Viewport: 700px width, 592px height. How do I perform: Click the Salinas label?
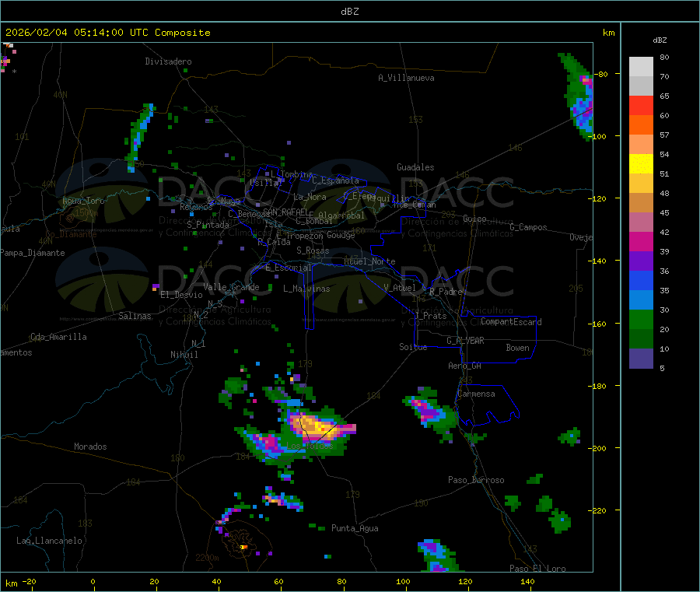[x=135, y=316]
